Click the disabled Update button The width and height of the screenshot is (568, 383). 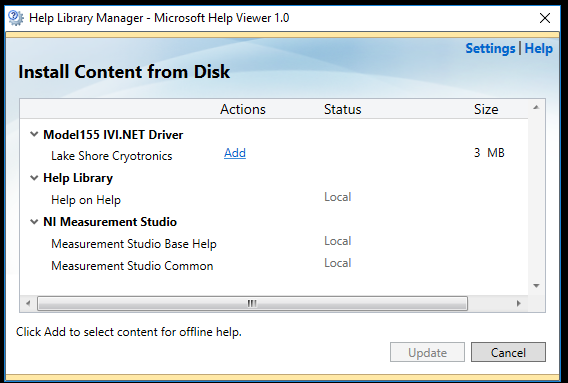(x=427, y=352)
